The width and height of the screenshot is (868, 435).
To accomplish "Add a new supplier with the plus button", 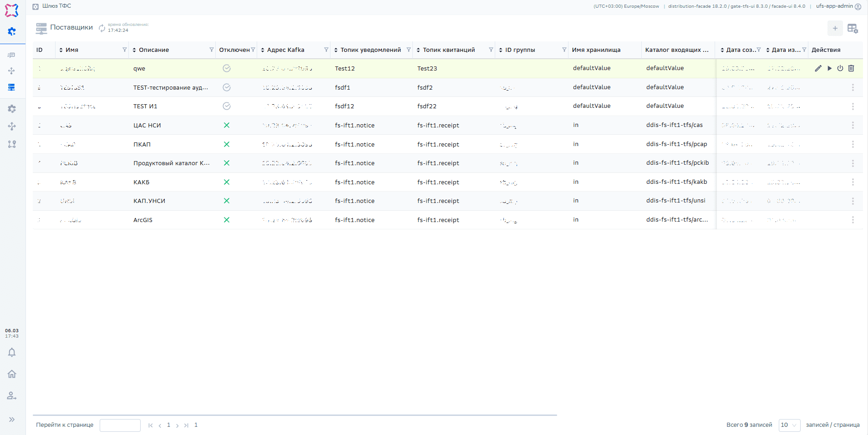I will click(x=835, y=28).
